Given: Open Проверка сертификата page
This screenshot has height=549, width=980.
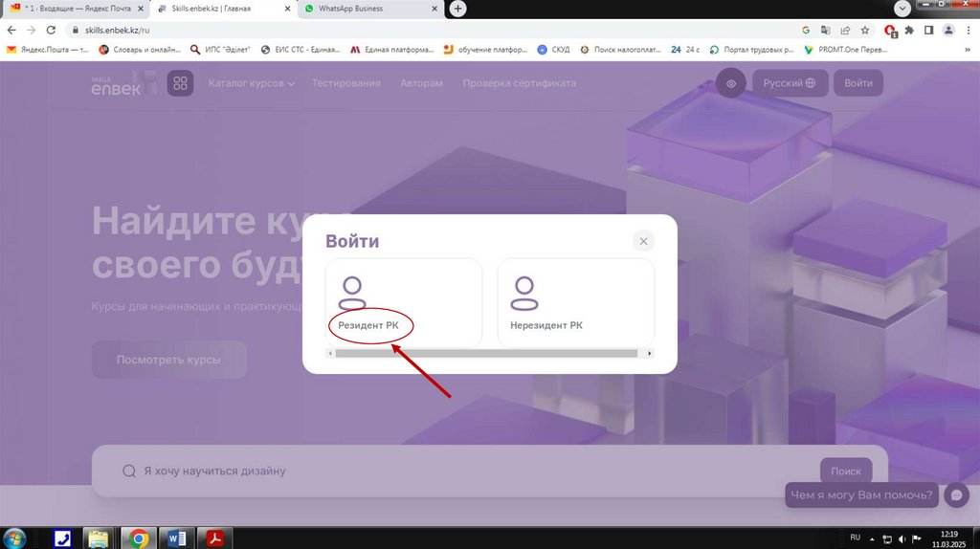Looking at the screenshot, I should [x=520, y=83].
